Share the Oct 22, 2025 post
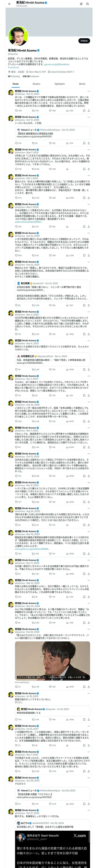This screenshot has height=868, width=98. click(x=89, y=305)
